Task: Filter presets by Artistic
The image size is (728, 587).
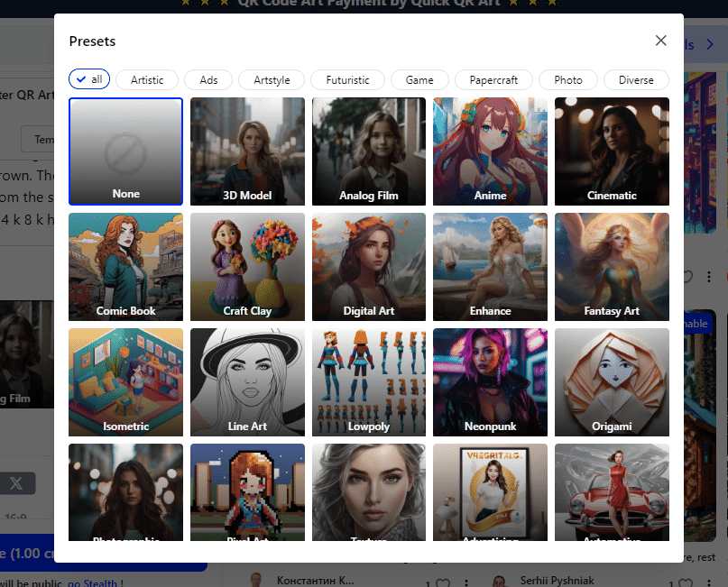Action: pyautogui.click(x=147, y=80)
